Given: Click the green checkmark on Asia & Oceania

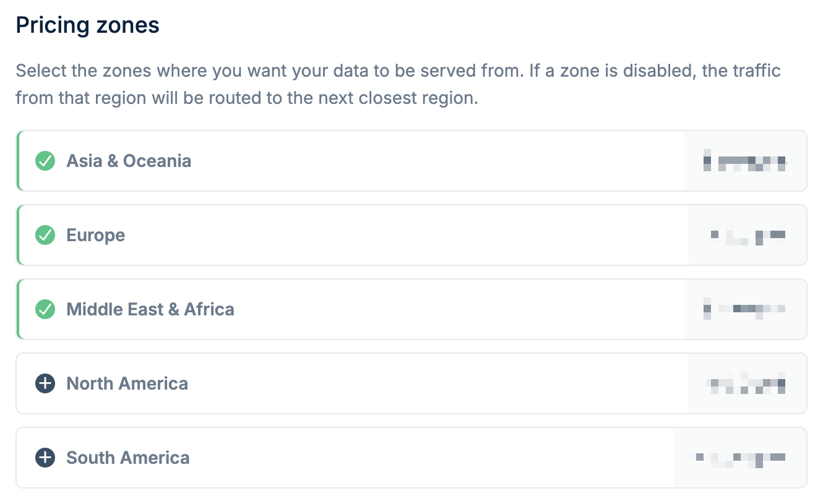Looking at the screenshot, I should (45, 161).
